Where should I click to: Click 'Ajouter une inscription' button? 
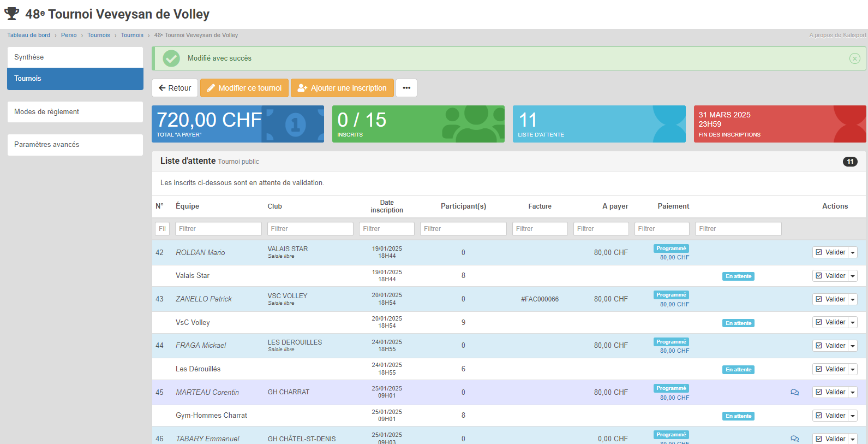point(342,88)
